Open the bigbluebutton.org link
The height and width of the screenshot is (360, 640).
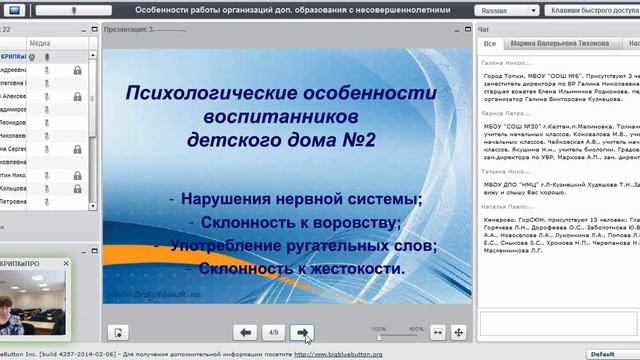click(x=338, y=354)
